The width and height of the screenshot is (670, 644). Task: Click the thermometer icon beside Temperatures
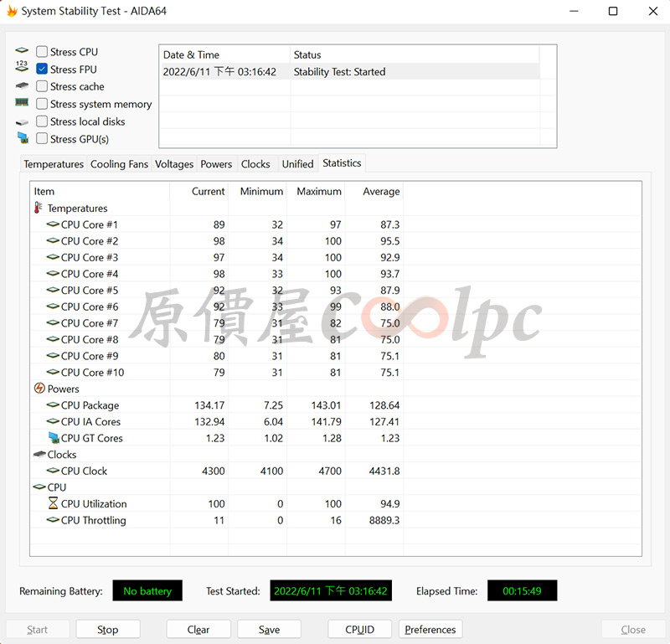click(x=39, y=209)
